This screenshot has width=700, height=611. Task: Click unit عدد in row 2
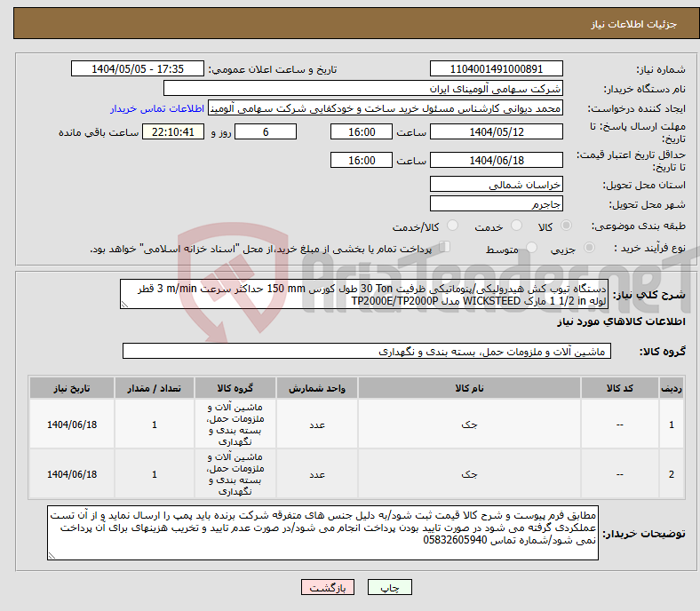coord(317,474)
